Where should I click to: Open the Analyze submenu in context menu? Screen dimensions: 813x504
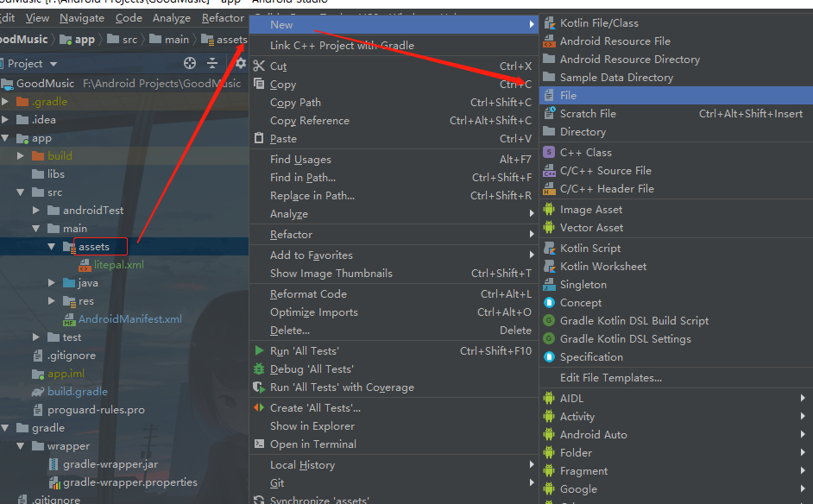tap(394, 214)
